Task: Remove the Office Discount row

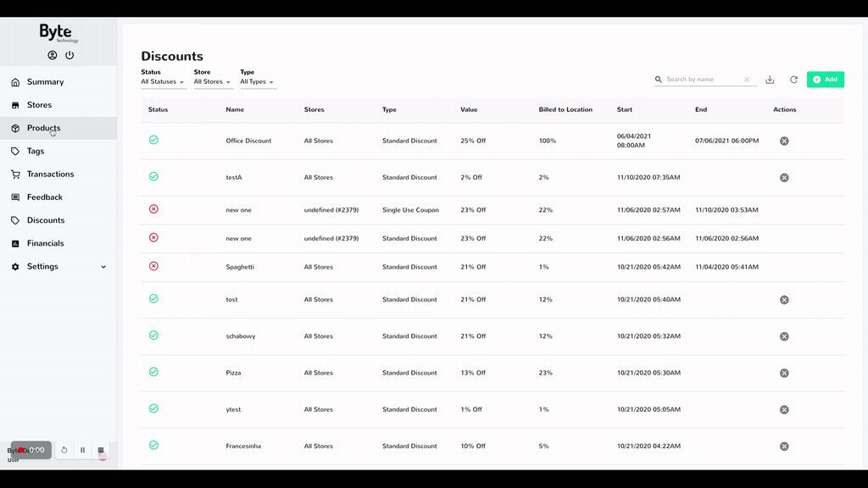Action: (x=784, y=141)
